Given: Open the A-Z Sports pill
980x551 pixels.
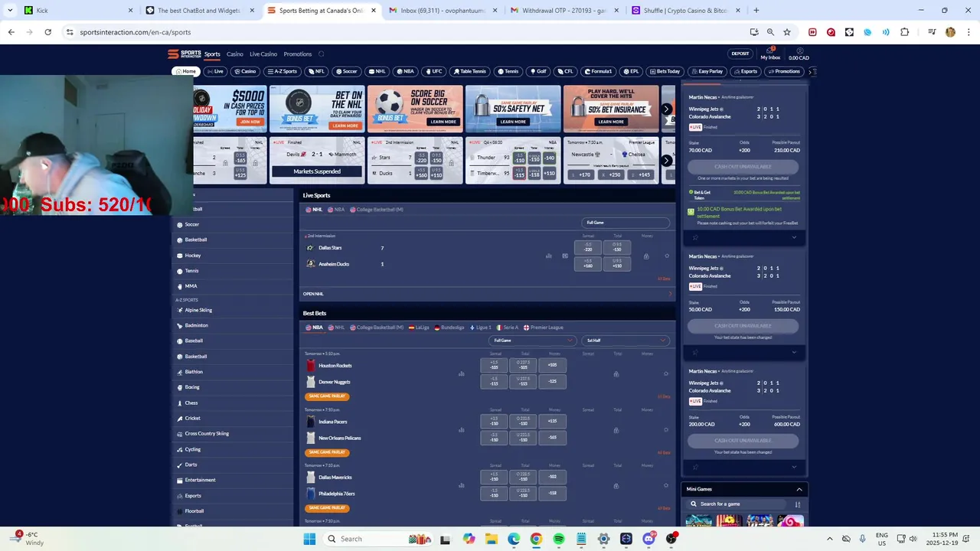Looking at the screenshot, I should 283,71.
